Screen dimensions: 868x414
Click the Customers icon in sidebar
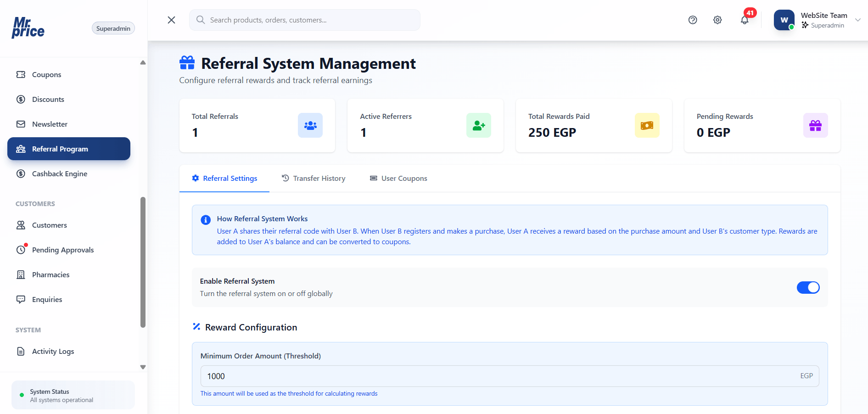coord(21,225)
